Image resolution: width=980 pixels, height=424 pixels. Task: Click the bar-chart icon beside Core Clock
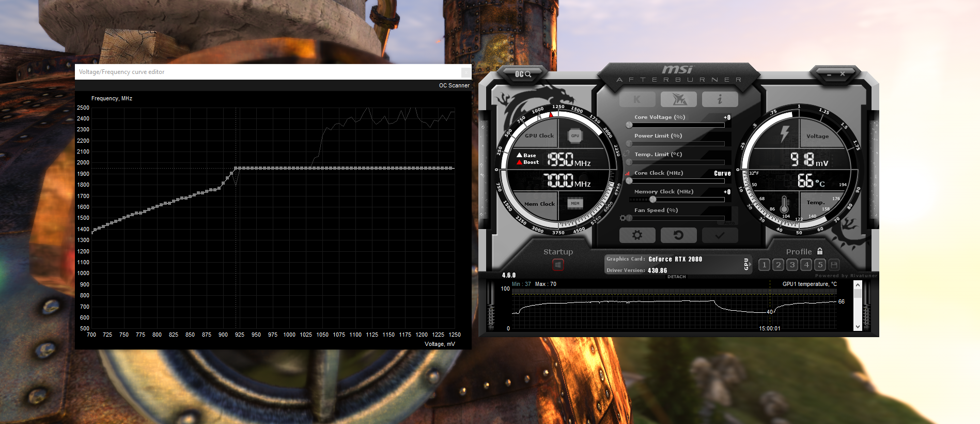coord(627,173)
